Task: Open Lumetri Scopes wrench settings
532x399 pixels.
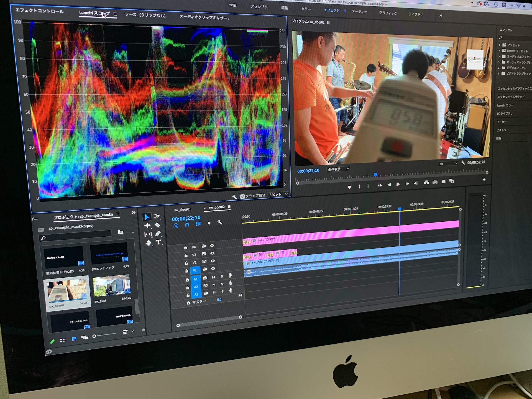Action: click(x=234, y=197)
